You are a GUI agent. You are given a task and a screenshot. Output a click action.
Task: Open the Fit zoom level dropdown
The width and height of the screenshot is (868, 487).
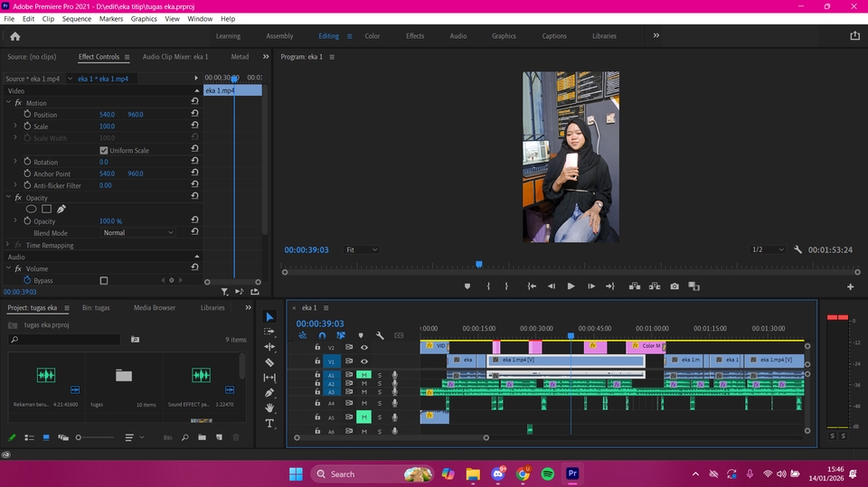pyautogui.click(x=361, y=249)
